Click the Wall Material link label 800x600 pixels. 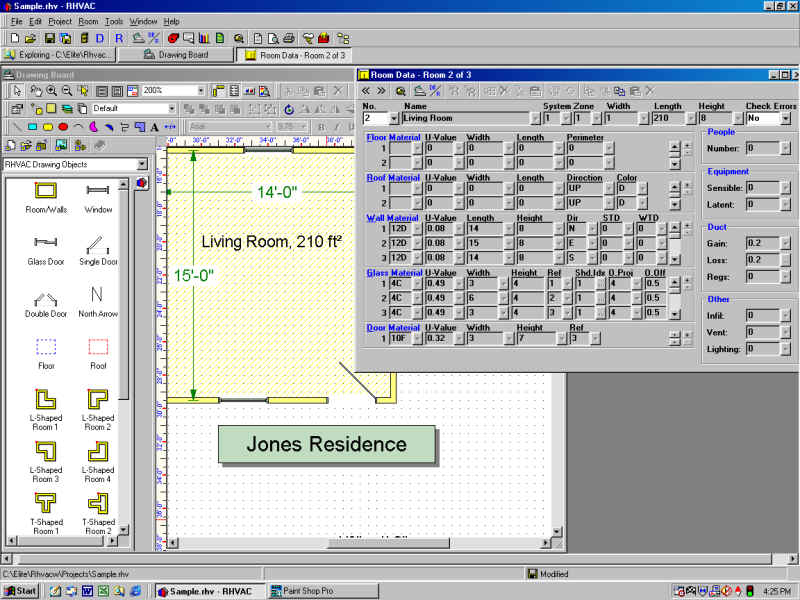click(x=393, y=218)
